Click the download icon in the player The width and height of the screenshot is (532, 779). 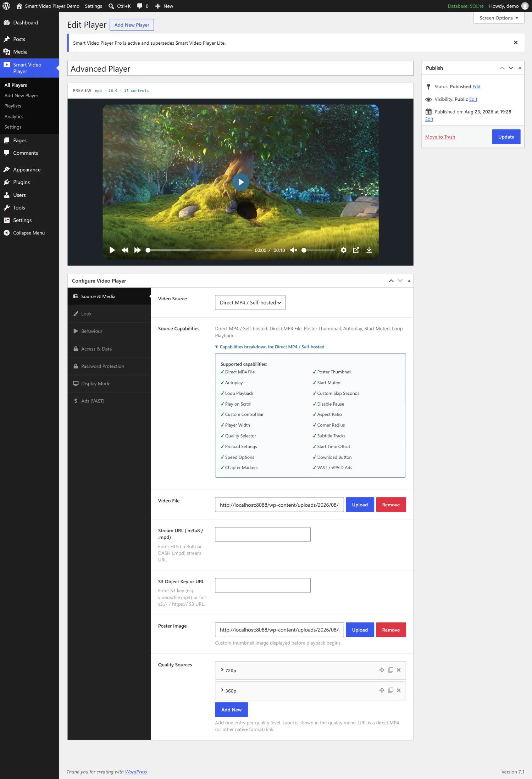coord(369,250)
